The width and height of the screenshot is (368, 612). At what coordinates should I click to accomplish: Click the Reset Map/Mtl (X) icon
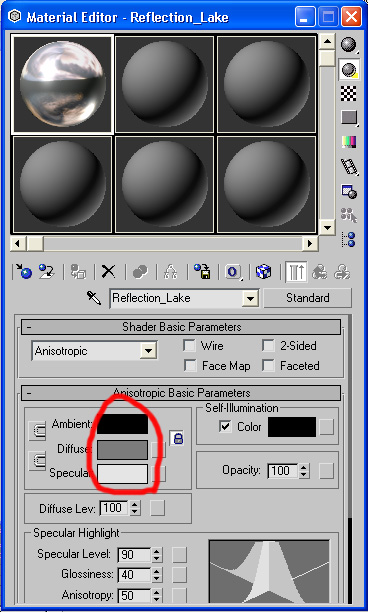click(x=108, y=272)
